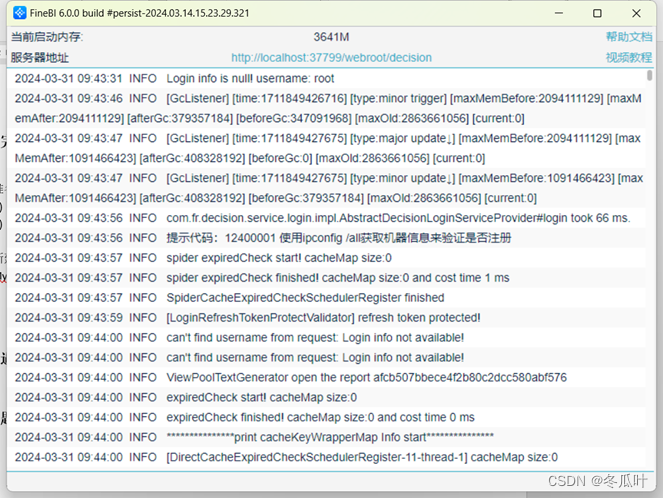Minimize the FineBI window
This screenshot has height=498, width=663.
point(559,13)
